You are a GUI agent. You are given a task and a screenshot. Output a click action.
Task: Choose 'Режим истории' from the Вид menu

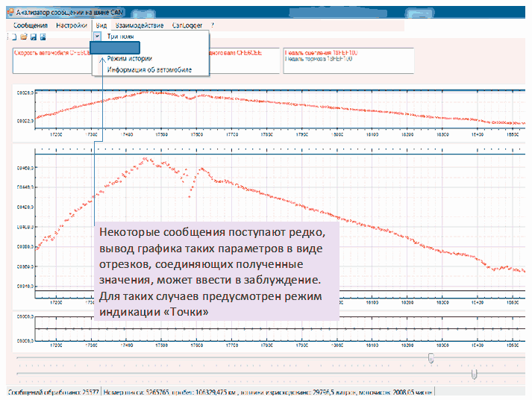coord(129,58)
